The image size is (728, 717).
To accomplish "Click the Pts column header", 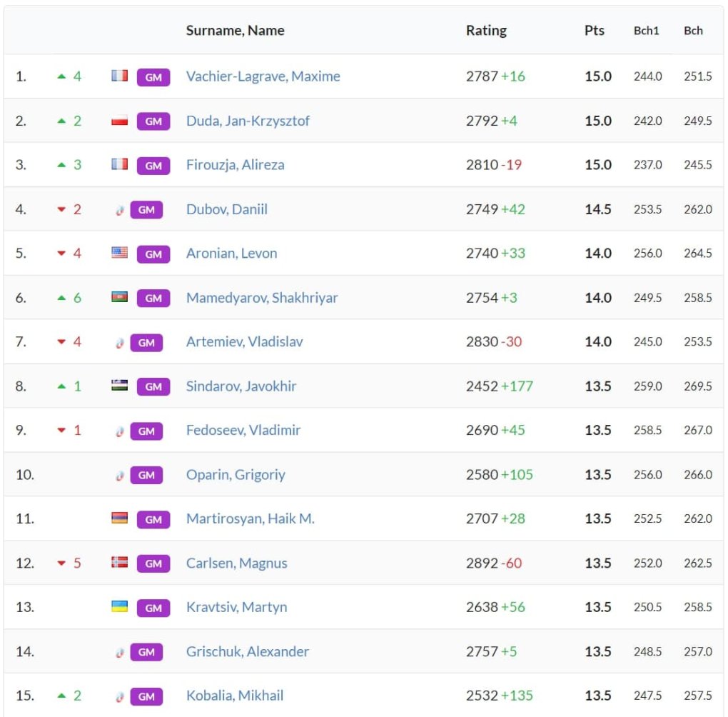I will 595,31.
